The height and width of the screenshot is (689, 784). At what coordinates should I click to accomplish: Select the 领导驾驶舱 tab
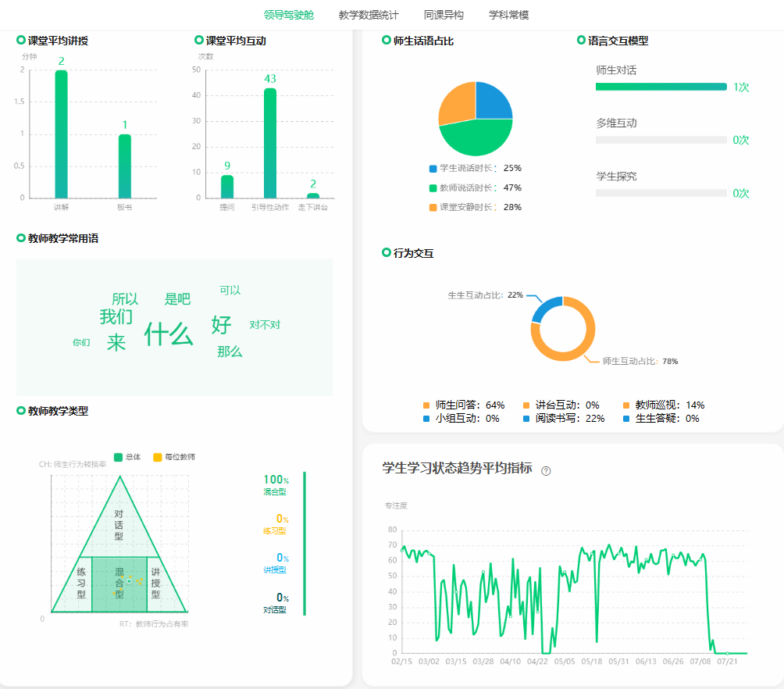pyautogui.click(x=289, y=15)
